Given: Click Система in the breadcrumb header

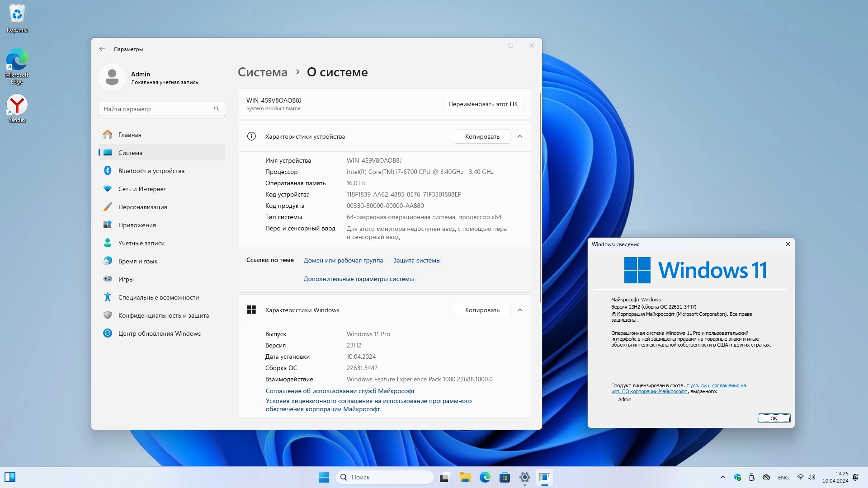Looking at the screenshot, I should [263, 72].
